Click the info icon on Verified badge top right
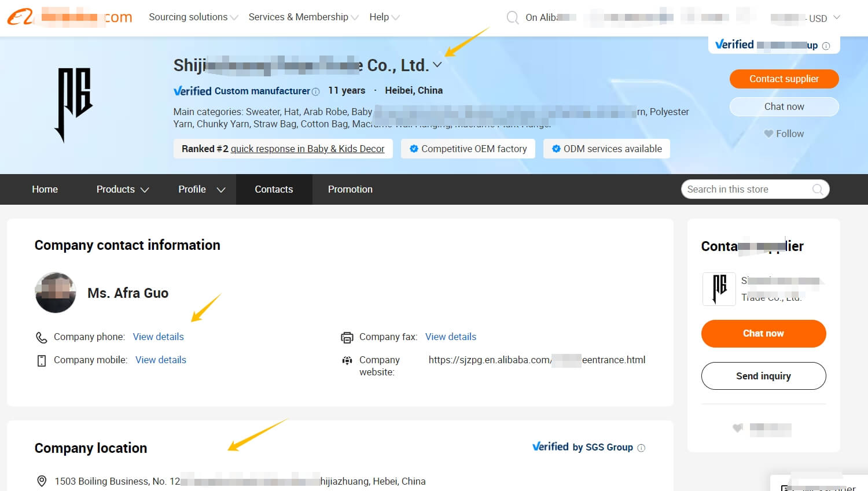The width and height of the screenshot is (868, 491). click(x=826, y=46)
